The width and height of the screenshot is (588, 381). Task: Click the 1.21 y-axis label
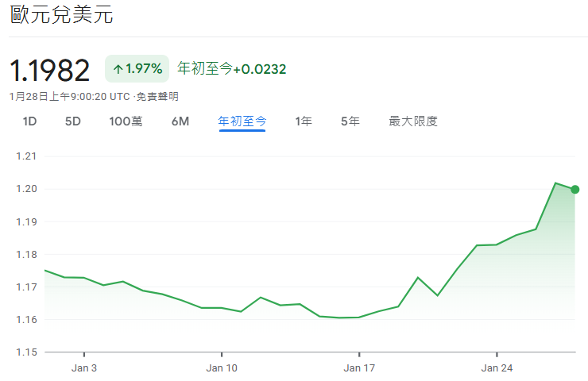26,156
